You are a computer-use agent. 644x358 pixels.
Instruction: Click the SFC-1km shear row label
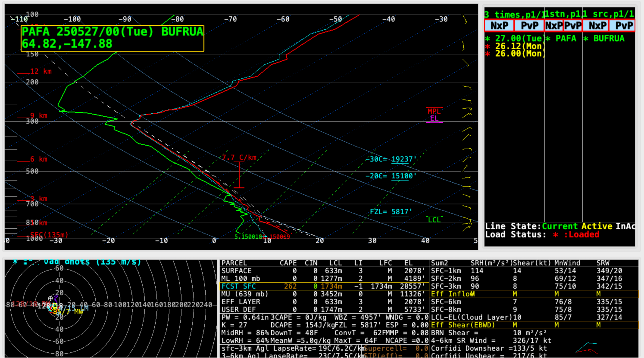446,271
